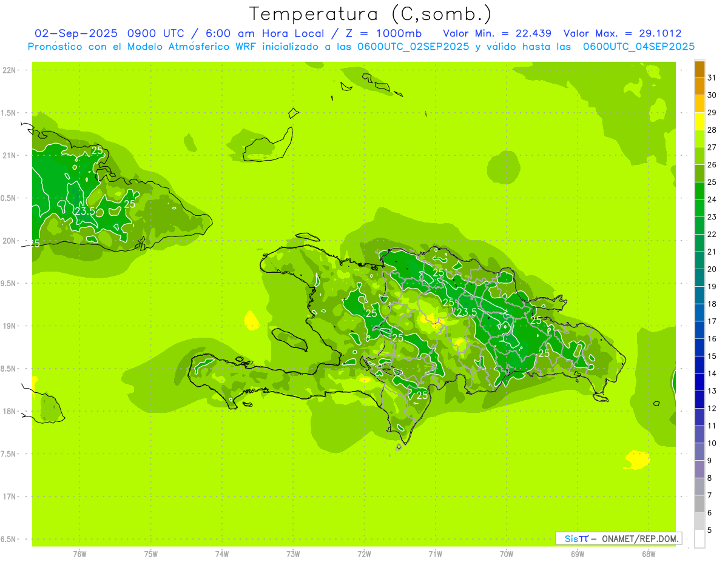Click the dark orange swatch above 31

699,69
